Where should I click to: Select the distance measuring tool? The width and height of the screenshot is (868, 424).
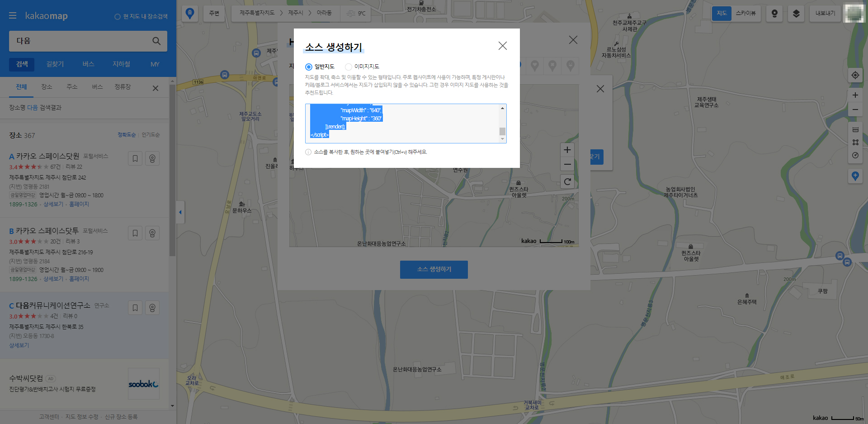855,130
